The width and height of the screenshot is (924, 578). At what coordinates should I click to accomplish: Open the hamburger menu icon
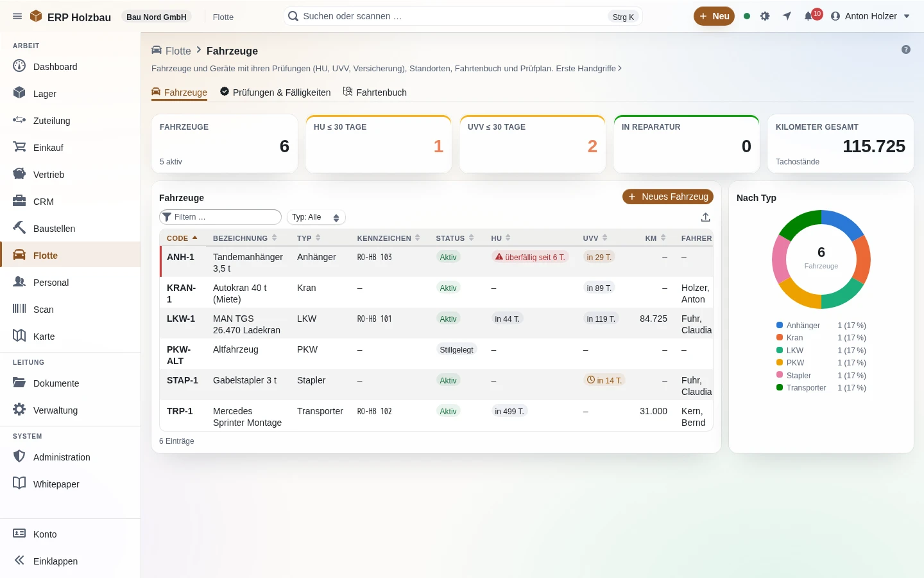tap(17, 16)
